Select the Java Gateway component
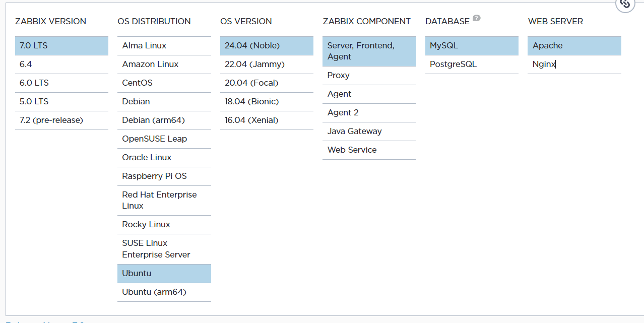The width and height of the screenshot is (644, 323). pos(369,132)
